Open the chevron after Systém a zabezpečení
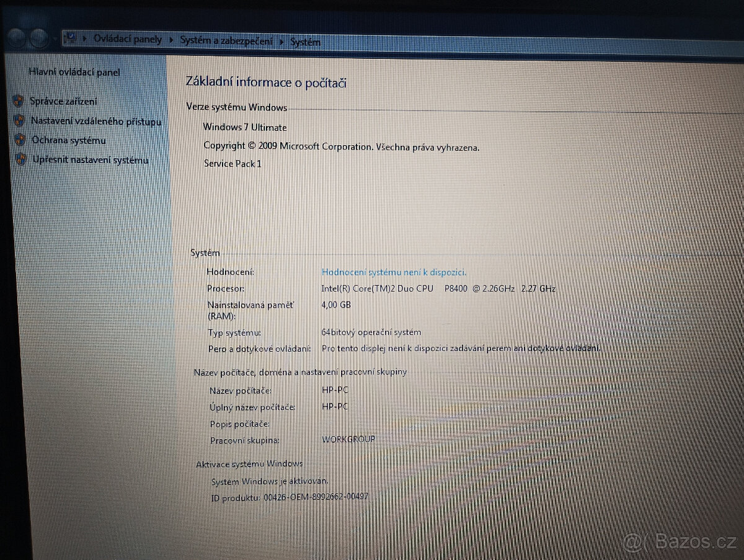Image resolution: width=744 pixels, height=560 pixels. click(x=283, y=41)
